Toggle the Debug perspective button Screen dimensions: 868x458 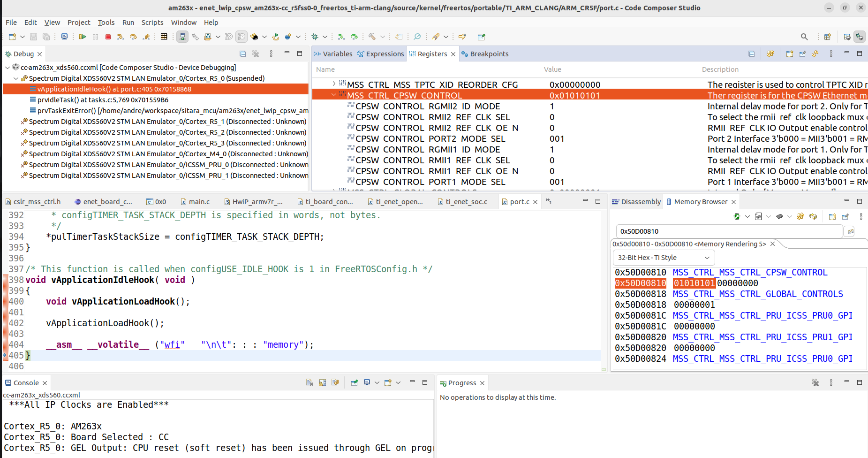[x=859, y=37]
